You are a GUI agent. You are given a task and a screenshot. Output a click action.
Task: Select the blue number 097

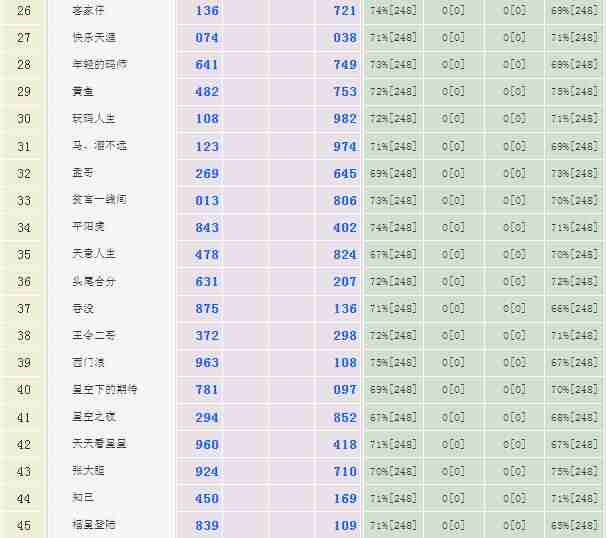[x=345, y=390]
